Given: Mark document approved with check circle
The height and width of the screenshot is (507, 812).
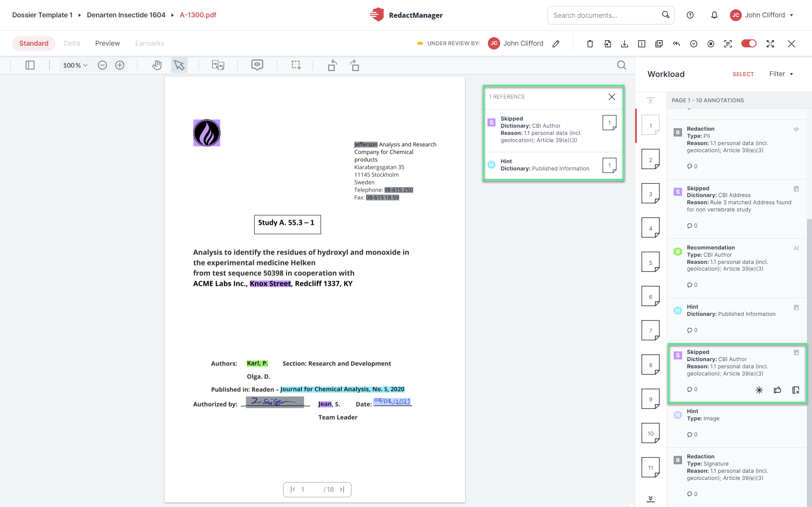Looking at the screenshot, I should tap(694, 44).
